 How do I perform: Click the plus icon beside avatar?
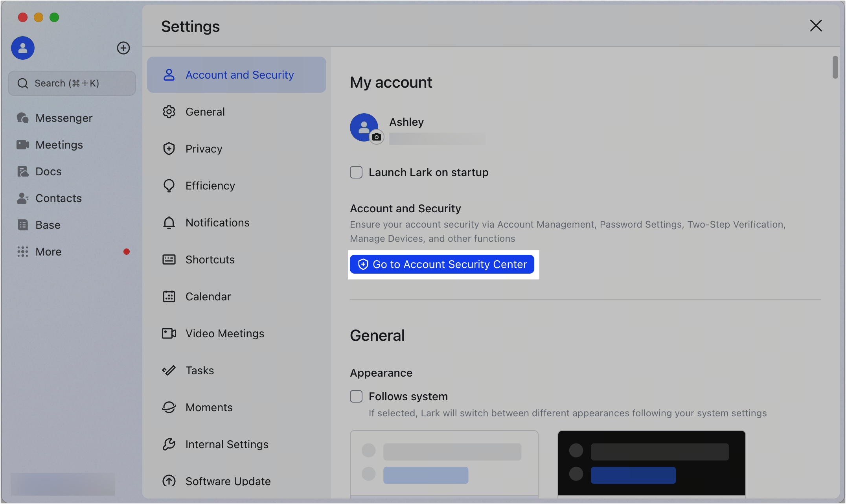point(123,48)
